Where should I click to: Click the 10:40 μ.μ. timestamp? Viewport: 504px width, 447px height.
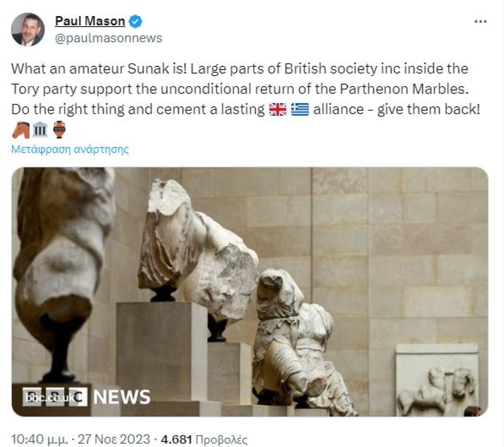(x=39, y=439)
